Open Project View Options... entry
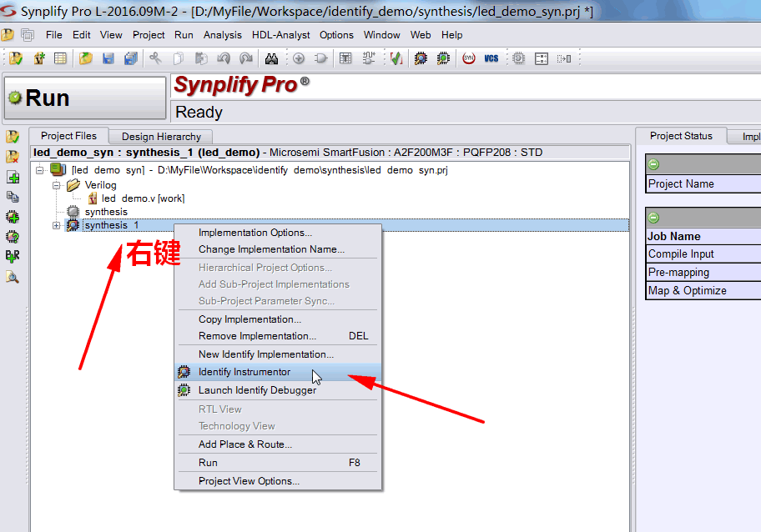 coord(278,481)
